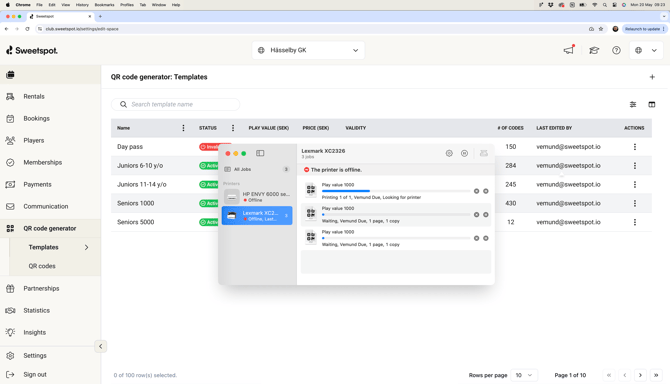
Task: Sort by the # OF CODES column header
Action: (x=510, y=128)
